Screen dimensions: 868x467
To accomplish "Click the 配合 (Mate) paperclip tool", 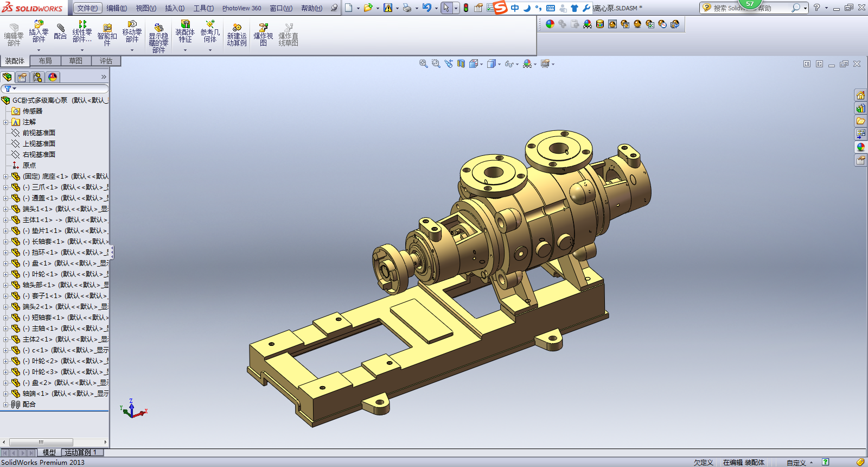I will point(60,31).
